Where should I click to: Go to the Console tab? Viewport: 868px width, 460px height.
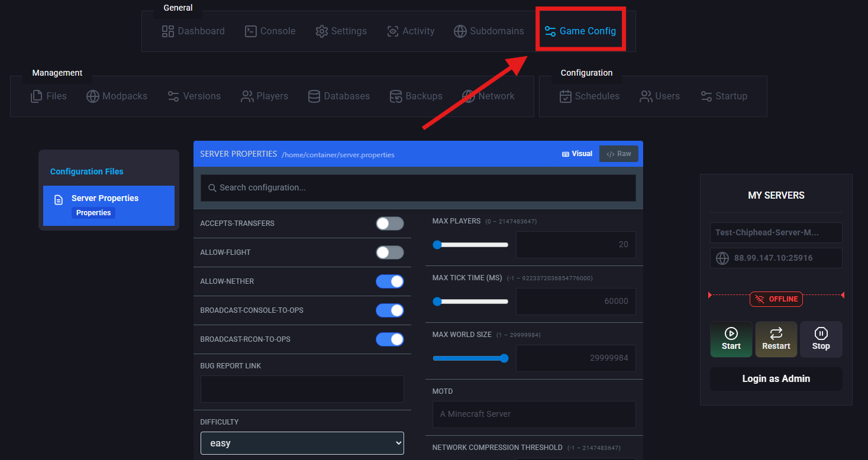tap(270, 31)
